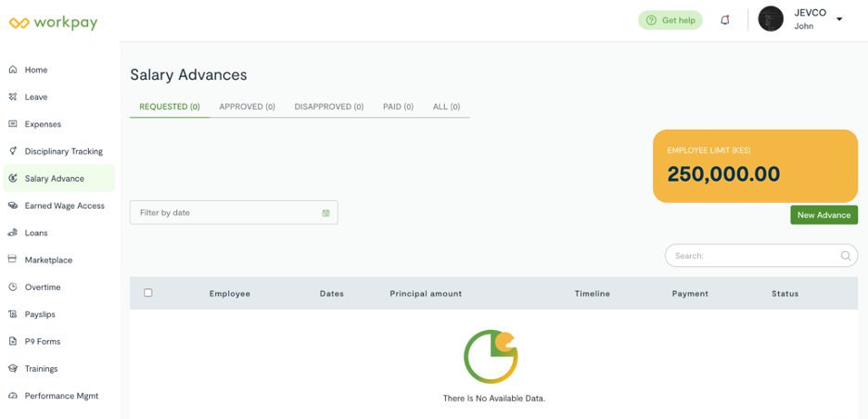Click the Payslips icon in sidebar
Screen dimensions: 868x419
click(x=13, y=314)
